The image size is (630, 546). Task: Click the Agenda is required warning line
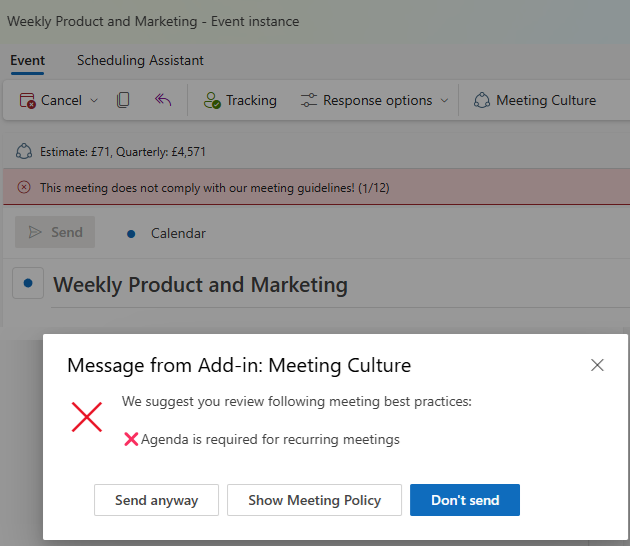point(262,439)
